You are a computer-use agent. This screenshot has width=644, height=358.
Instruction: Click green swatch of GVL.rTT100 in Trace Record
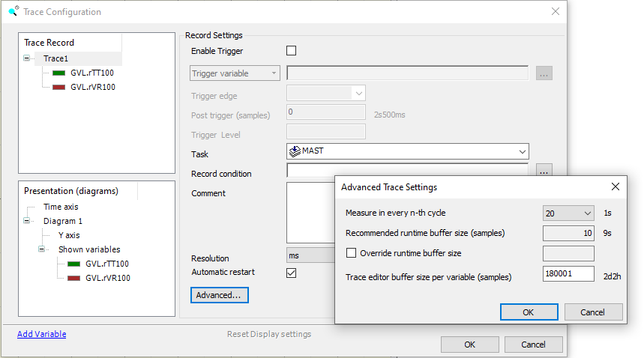click(x=59, y=73)
